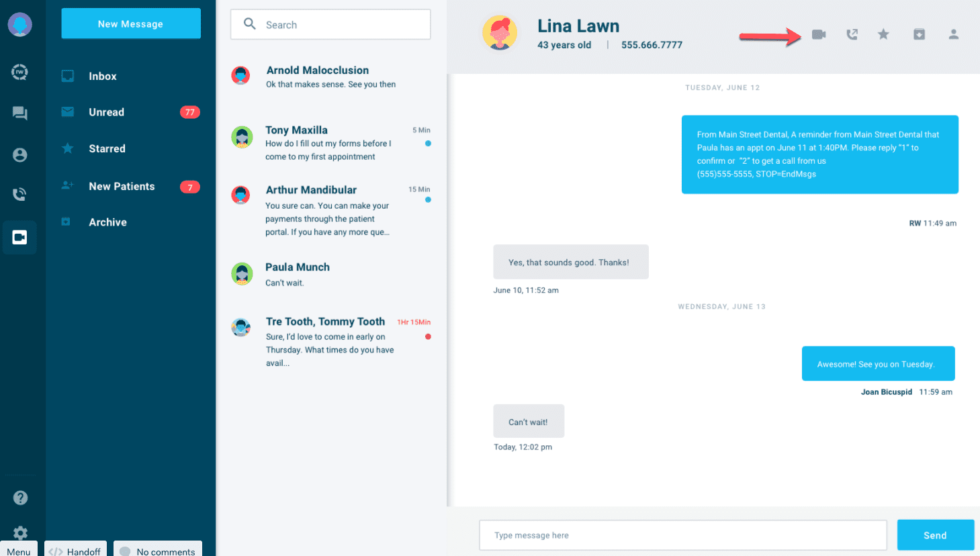This screenshot has width=980, height=556.
Task: Go to the Starred messages folder
Action: pos(131,148)
